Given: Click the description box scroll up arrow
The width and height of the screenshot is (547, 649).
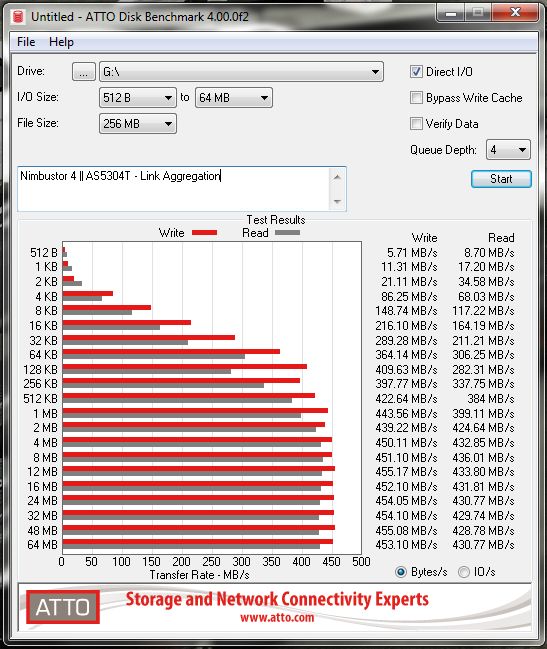Looking at the screenshot, I should tap(337, 177).
